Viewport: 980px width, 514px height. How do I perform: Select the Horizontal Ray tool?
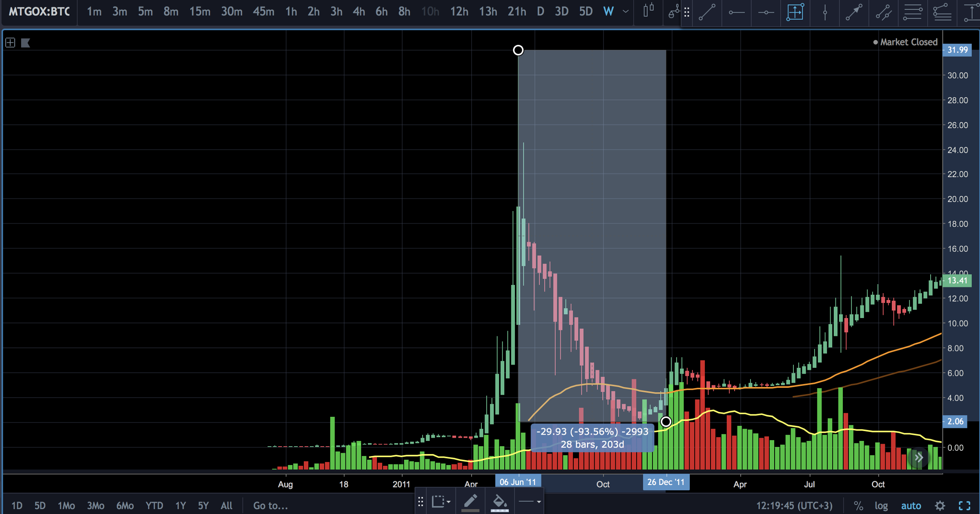[x=736, y=12]
